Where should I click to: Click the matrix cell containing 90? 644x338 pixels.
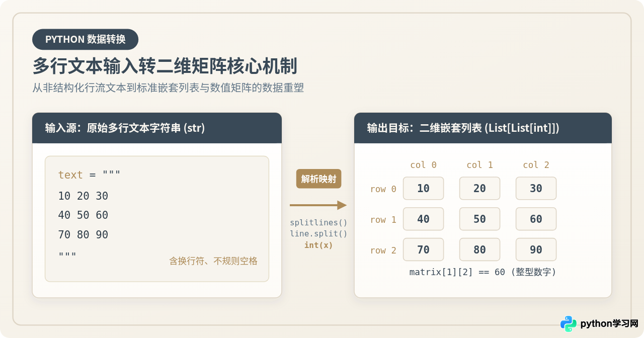[536, 249]
